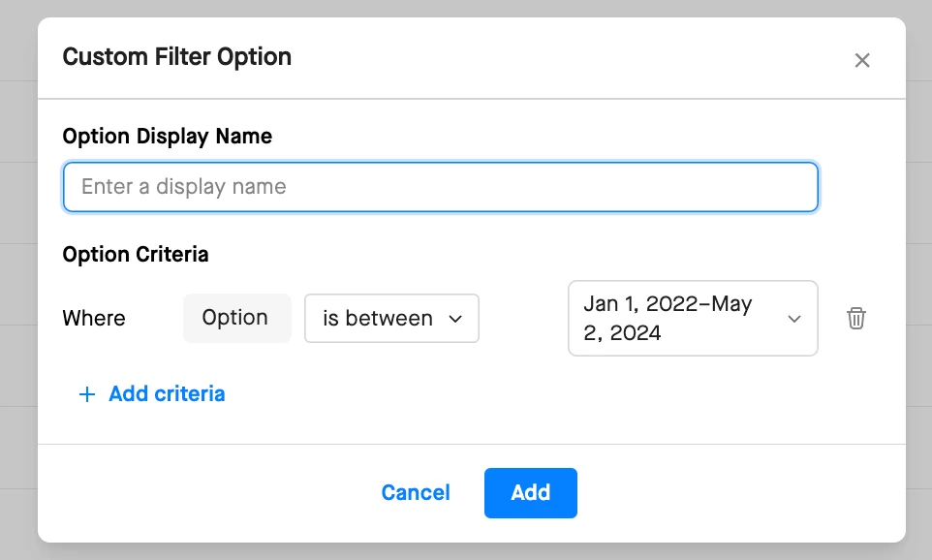
Task: Expand the Jan 1, 2022–May 2, 2024 date picker
Action: click(692, 319)
